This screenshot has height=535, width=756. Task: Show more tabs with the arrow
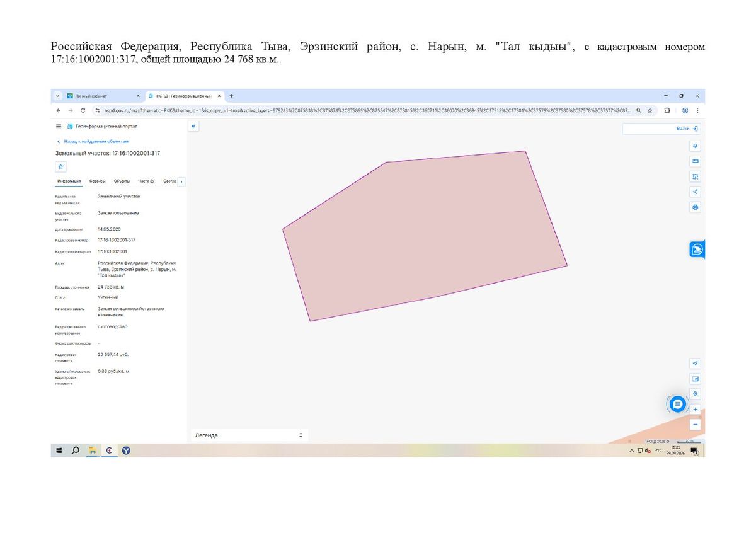[182, 181]
